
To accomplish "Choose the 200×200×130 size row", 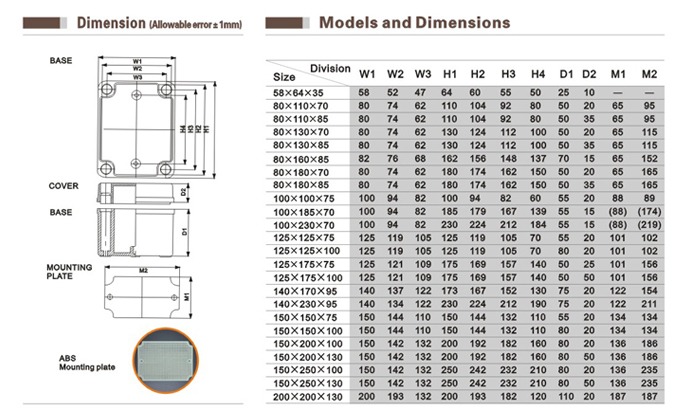I will click(x=305, y=396).
